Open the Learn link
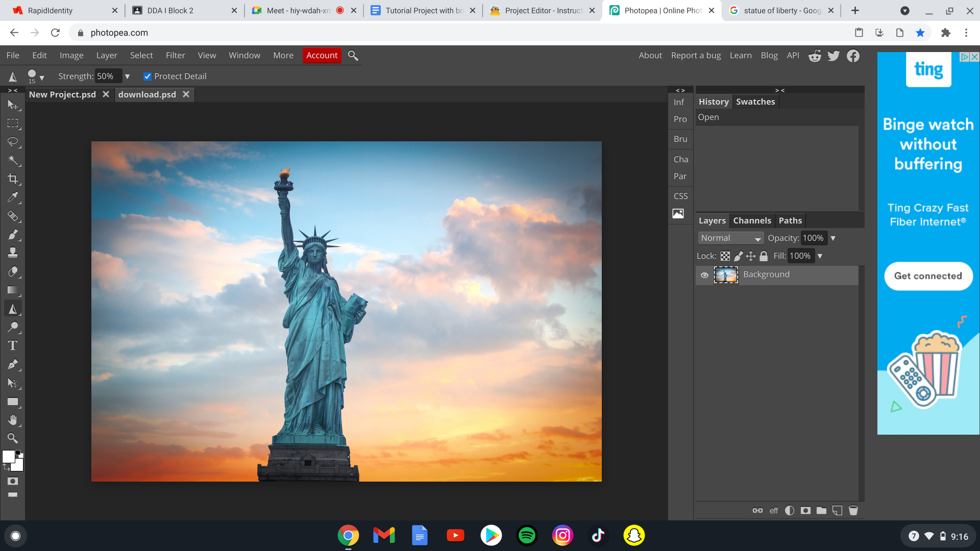 tap(741, 55)
